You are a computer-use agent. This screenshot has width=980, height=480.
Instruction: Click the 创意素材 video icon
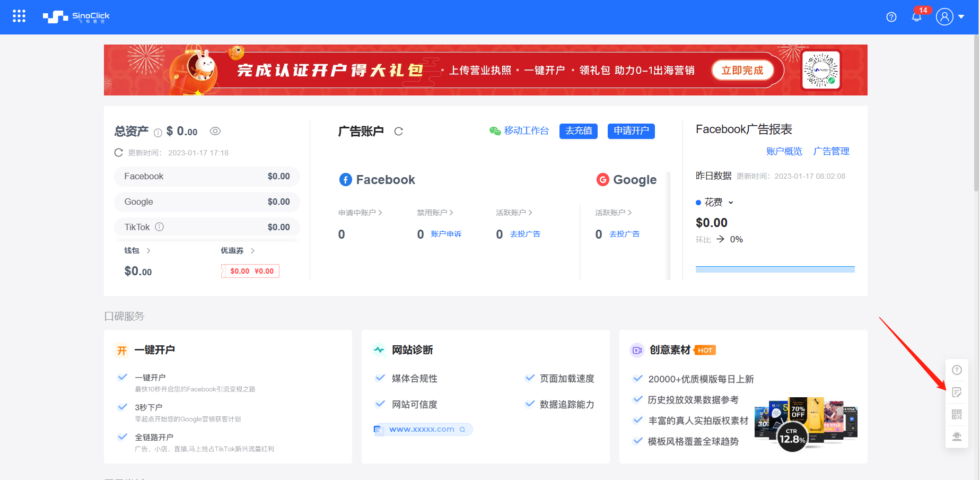[x=636, y=350]
